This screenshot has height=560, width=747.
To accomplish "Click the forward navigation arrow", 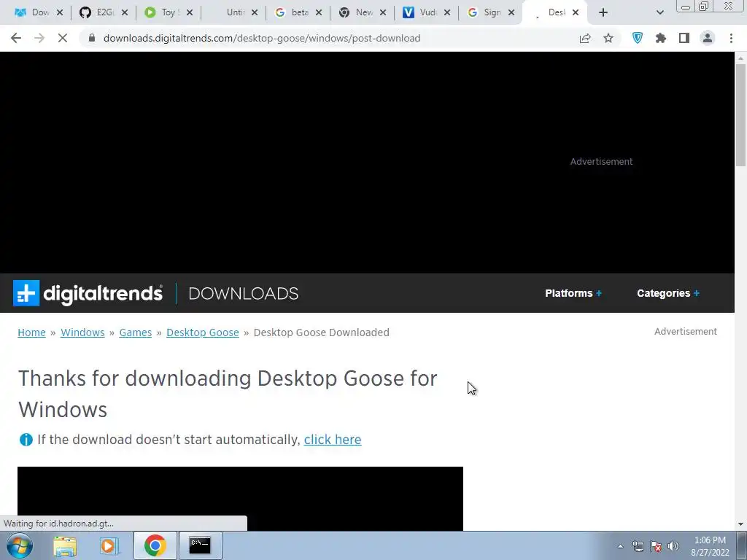I will [x=39, y=38].
